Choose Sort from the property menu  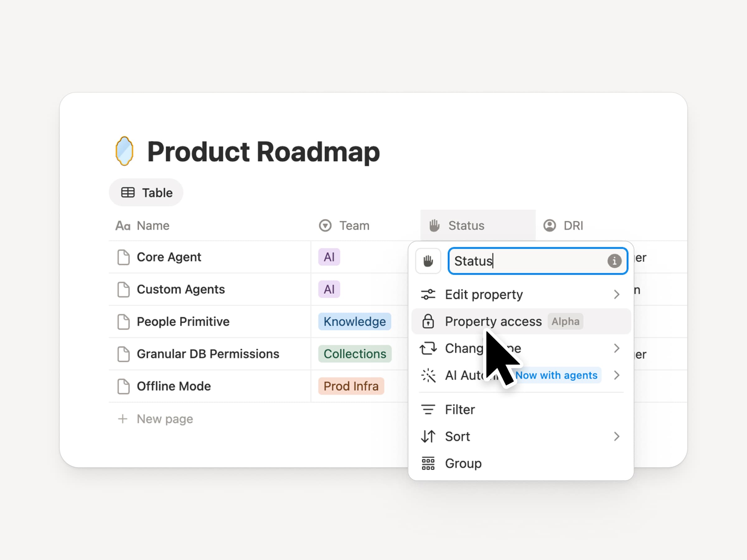pos(521,436)
